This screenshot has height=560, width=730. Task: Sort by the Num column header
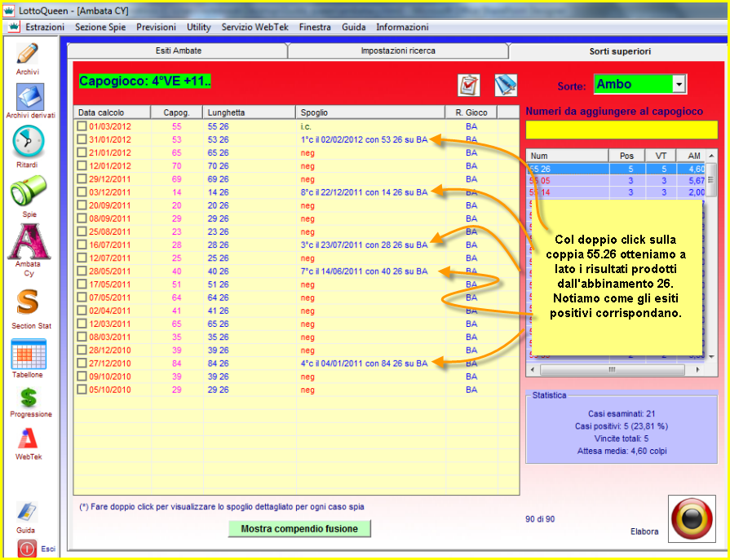point(568,156)
